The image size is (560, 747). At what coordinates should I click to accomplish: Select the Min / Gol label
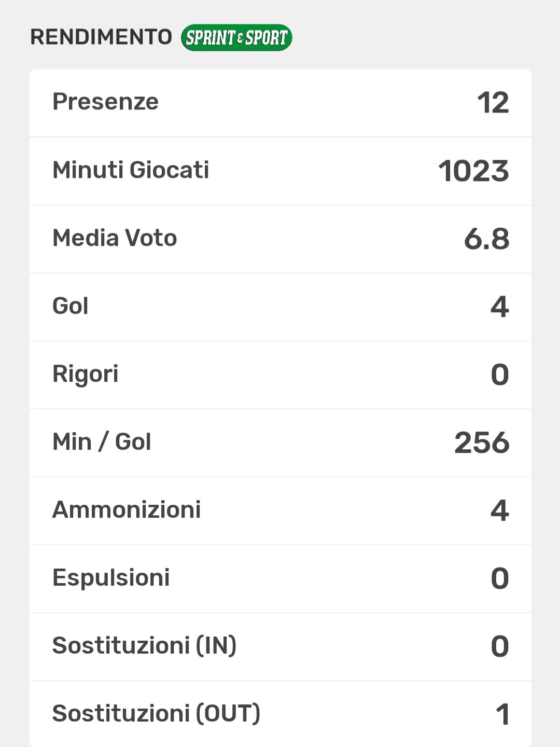point(102,442)
